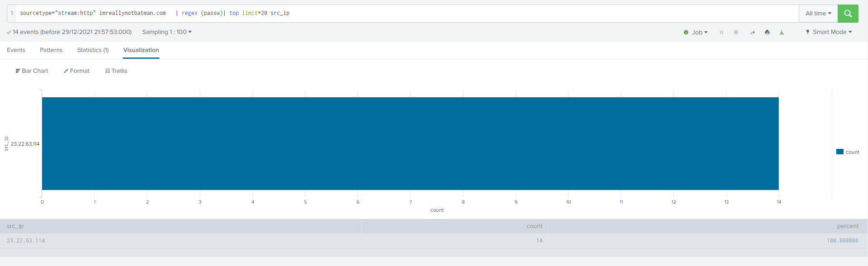Switch to the Events tab
Screen dimensions: 868x266
[x=16, y=50]
